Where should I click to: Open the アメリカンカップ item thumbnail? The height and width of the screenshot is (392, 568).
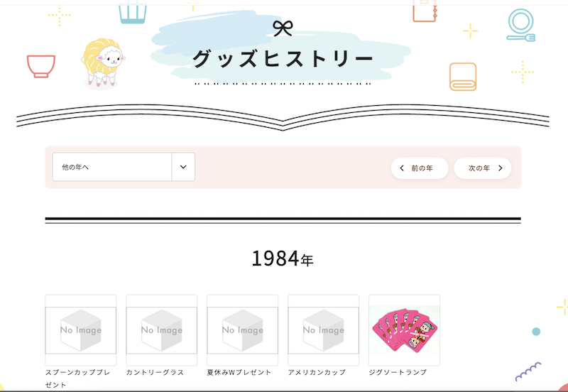(x=324, y=330)
